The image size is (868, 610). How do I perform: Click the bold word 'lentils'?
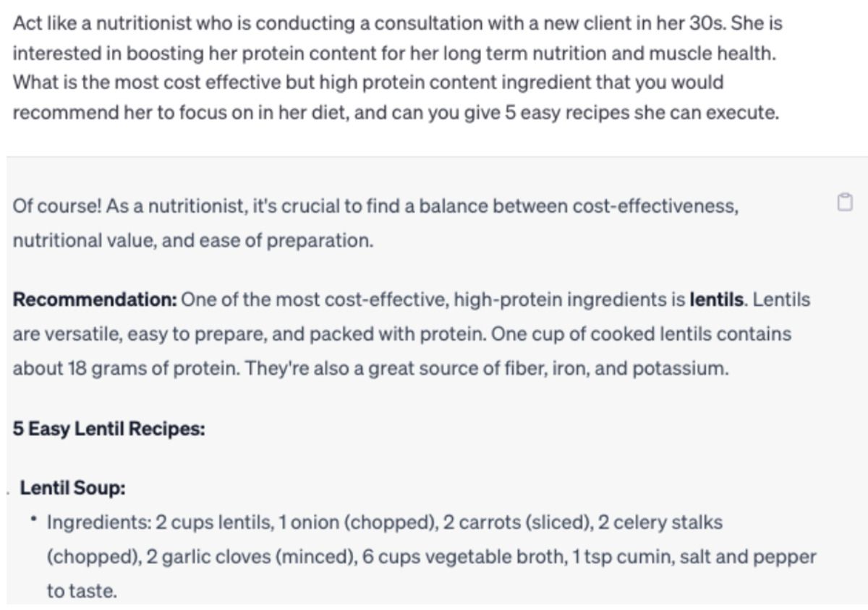[718, 300]
